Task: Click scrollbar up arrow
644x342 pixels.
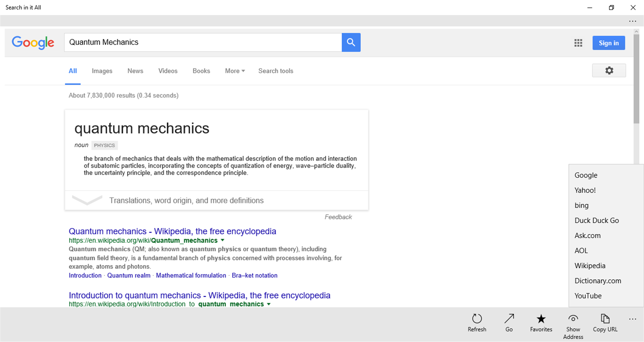Action: point(636,32)
